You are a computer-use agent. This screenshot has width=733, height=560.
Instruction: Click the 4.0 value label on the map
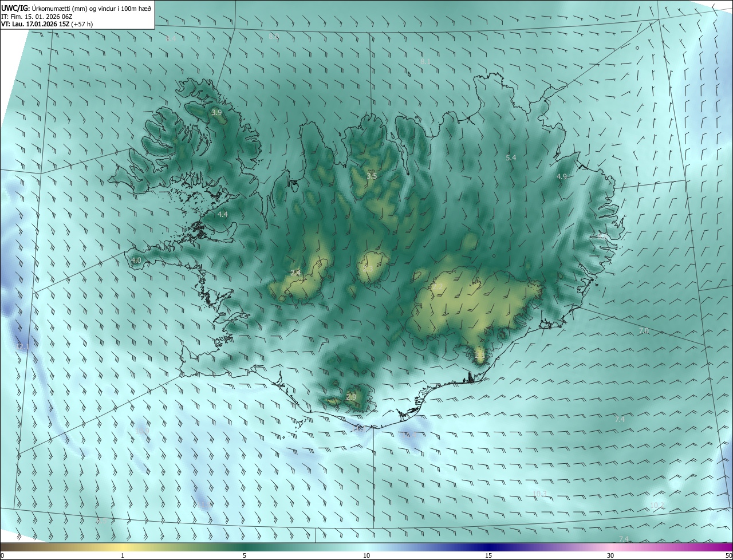(136, 261)
